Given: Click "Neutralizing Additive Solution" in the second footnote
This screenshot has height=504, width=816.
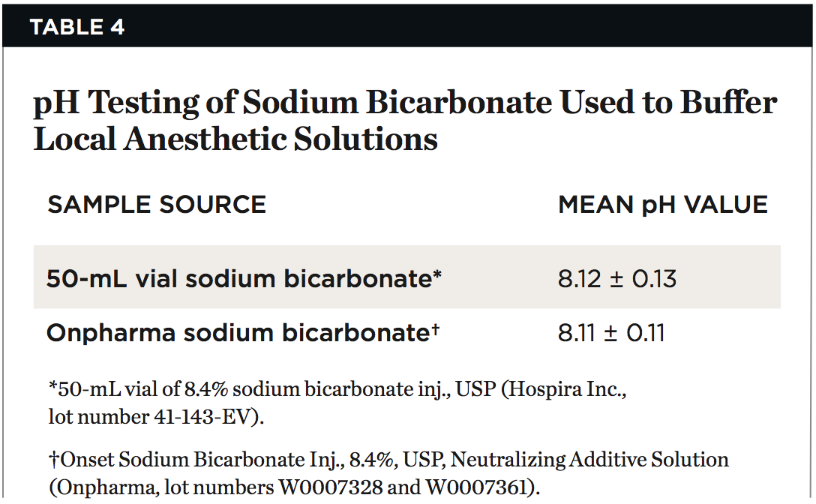Looking at the screenshot, I should 589,459.
